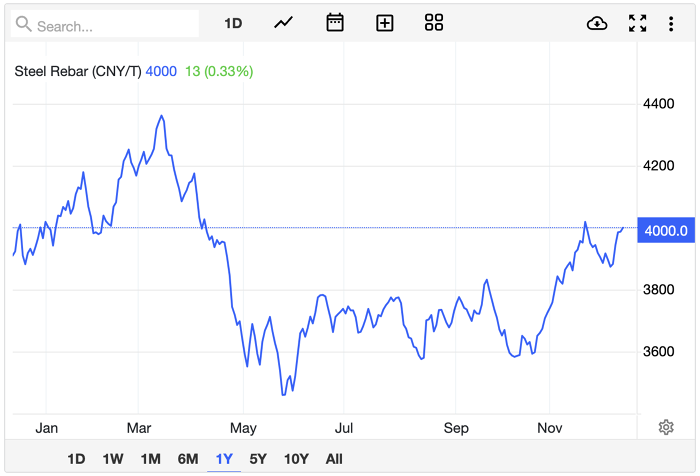Open chart settings gear icon
This screenshot has width=700, height=476.
click(666, 427)
